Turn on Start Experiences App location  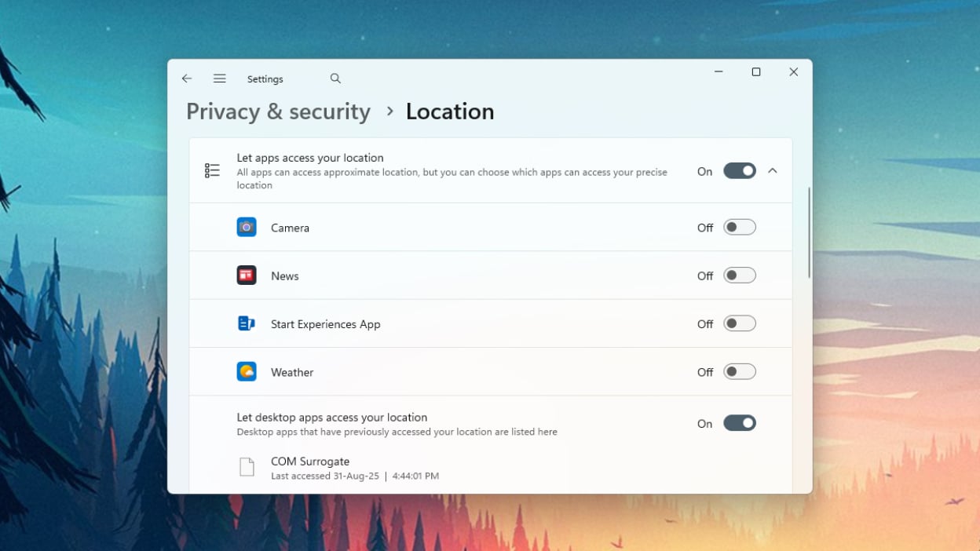pos(739,323)
